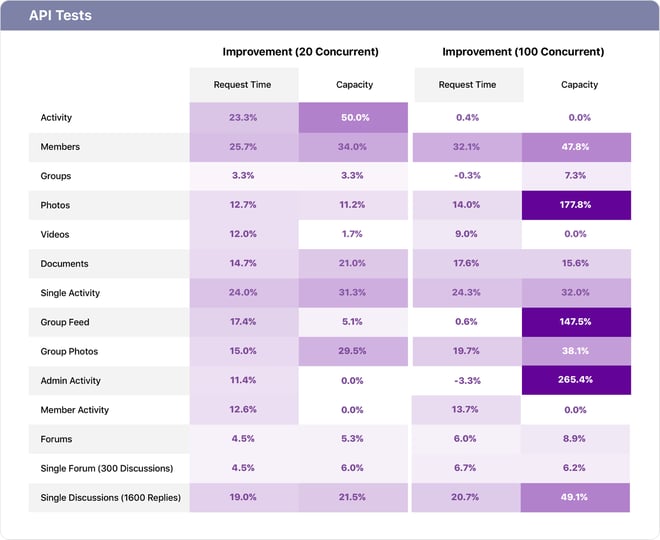The width and height of the screenshot is (660, 540).
Task: Click the dark purple 177.8% cell
Action: pos(580,205)
